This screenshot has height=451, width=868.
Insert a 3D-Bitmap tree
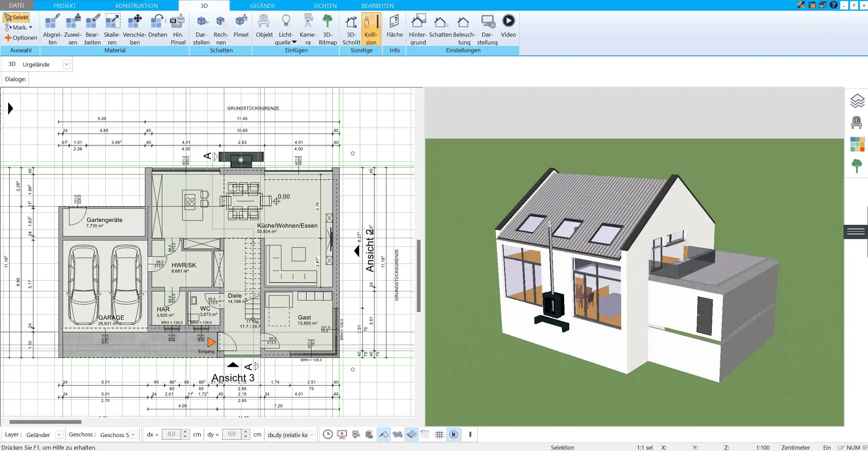(x=328, y=29)
